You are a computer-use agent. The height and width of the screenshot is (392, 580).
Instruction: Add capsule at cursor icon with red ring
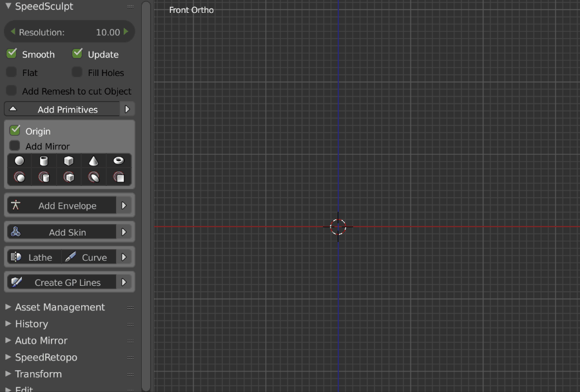[93, 178]
